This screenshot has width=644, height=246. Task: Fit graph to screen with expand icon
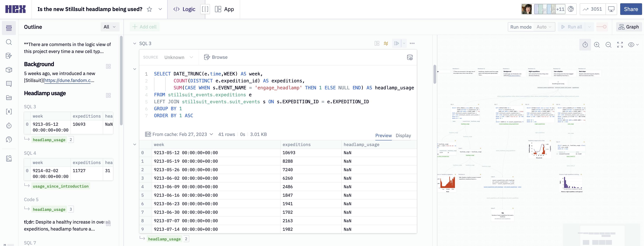point(620,45)
